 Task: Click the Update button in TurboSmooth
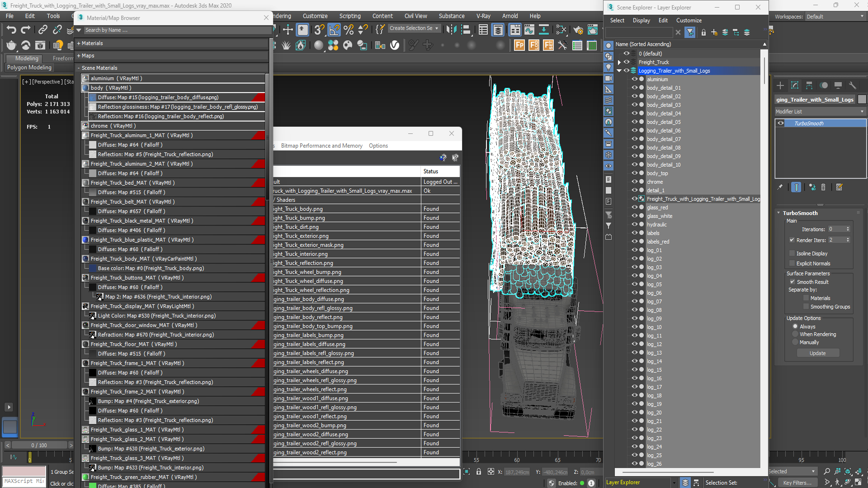[x=817, y=353]
